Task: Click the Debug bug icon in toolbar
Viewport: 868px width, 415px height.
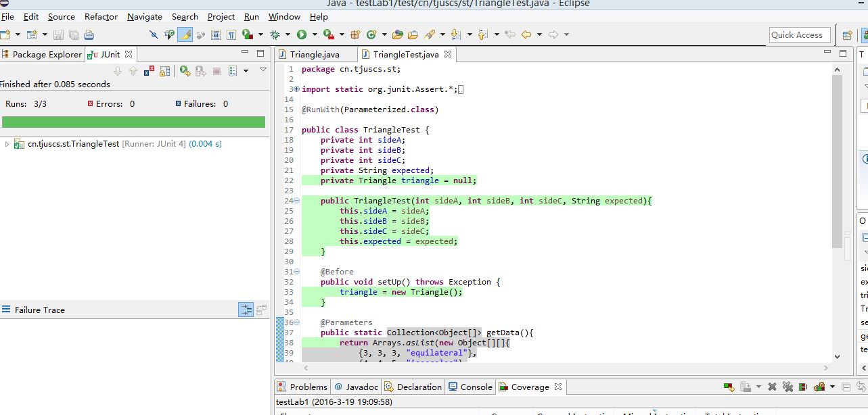Action: click(x=275, y=34)
